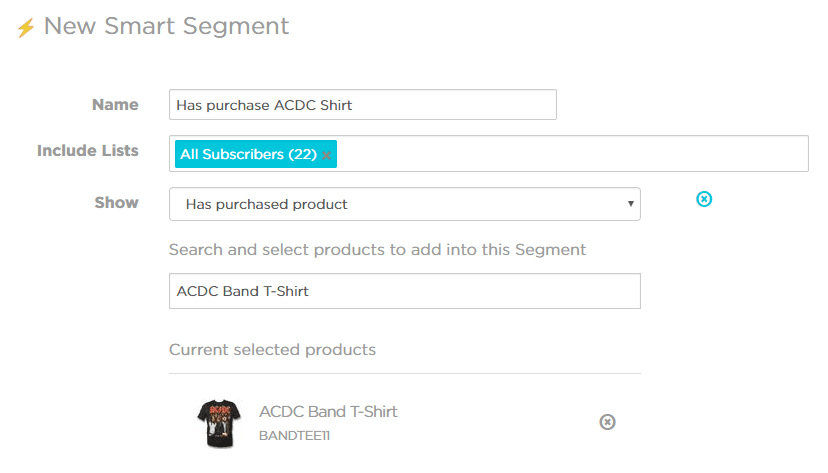Remove ACDC Band T-Shirt from selected products

coord(607,422)
